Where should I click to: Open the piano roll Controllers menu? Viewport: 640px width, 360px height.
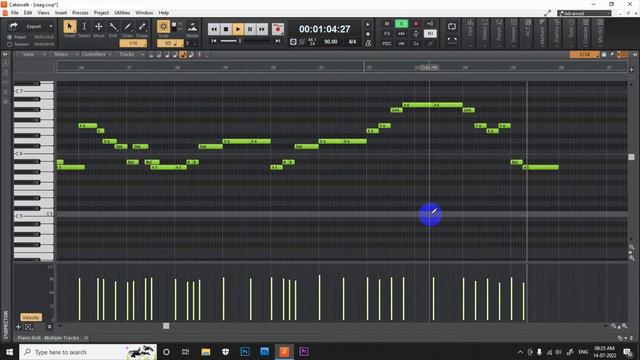click(x=96, y=54)
